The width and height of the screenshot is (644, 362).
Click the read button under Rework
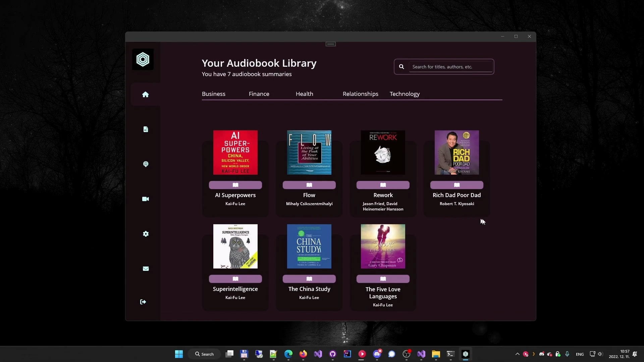click(383, 185)
